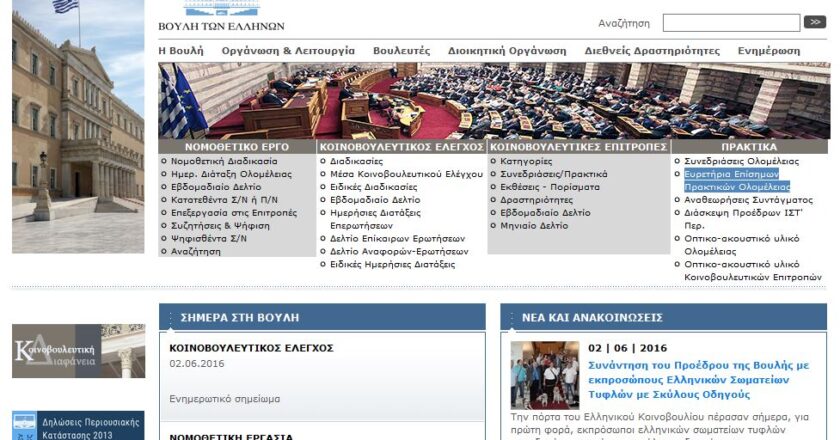The width and height of the screenshot is (840, 440).
Task: Open Δελτίο Επίκαιρων Ερωτήσεων link
Action: [x=398, y=238]
